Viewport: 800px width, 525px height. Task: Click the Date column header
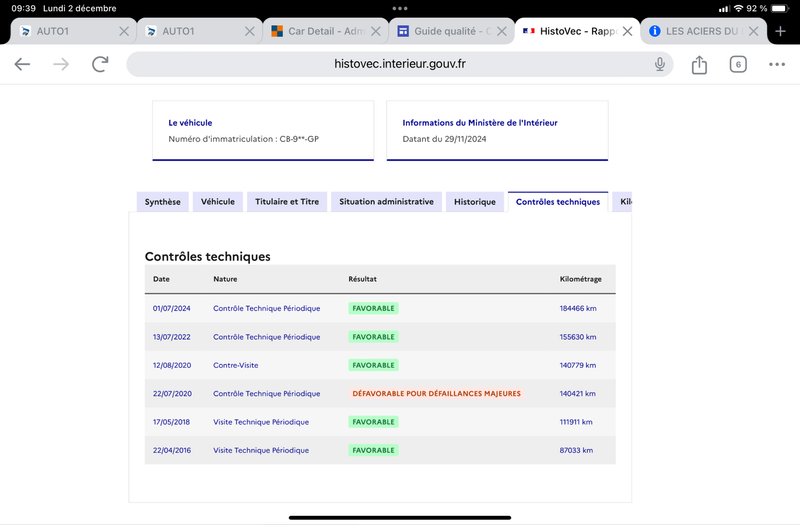pos(161,279)
